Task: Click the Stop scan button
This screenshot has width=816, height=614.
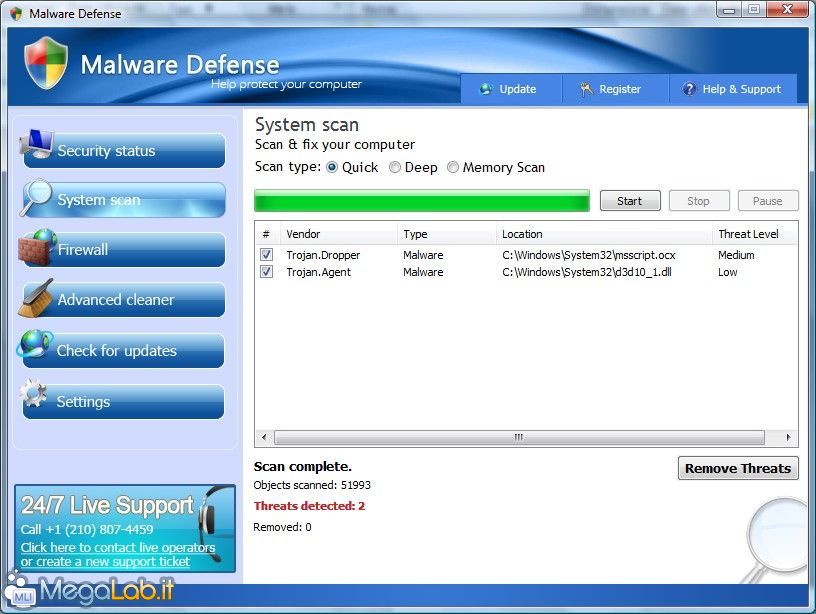Action: tap(698, 201)
